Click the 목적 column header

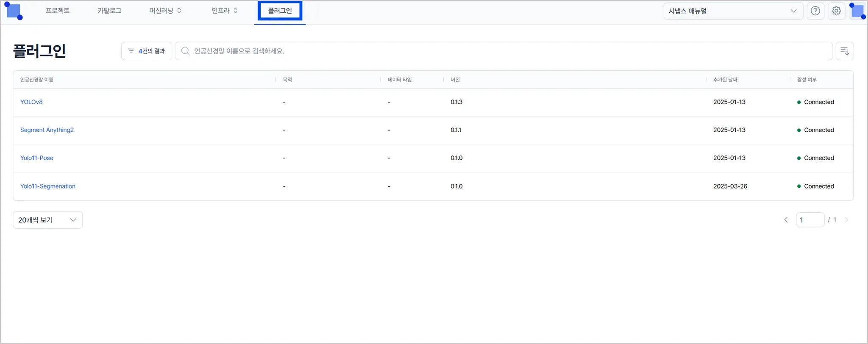click(x=287, y=80)
